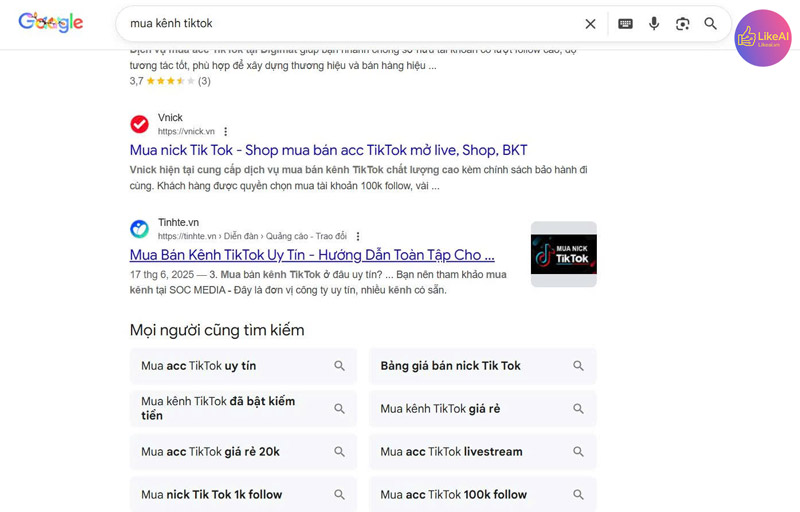Start voice search with microphone icon

coord(654,23)
